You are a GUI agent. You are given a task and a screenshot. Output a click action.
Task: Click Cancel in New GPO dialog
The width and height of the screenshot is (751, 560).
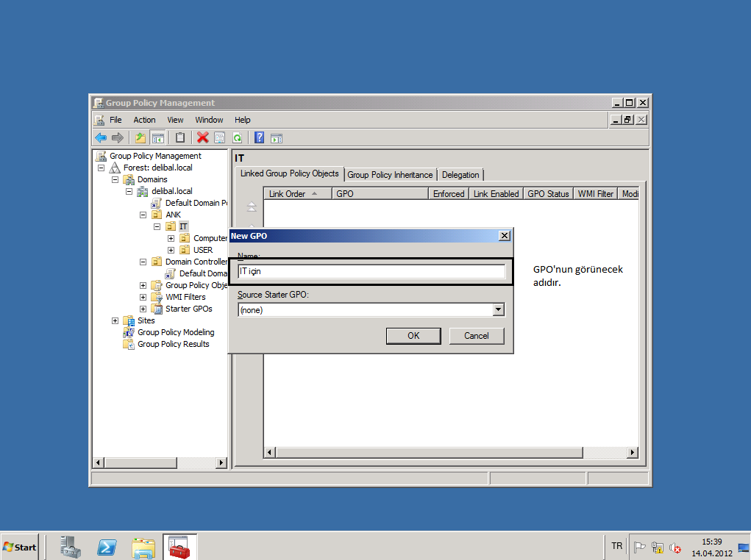pos(477,336)
